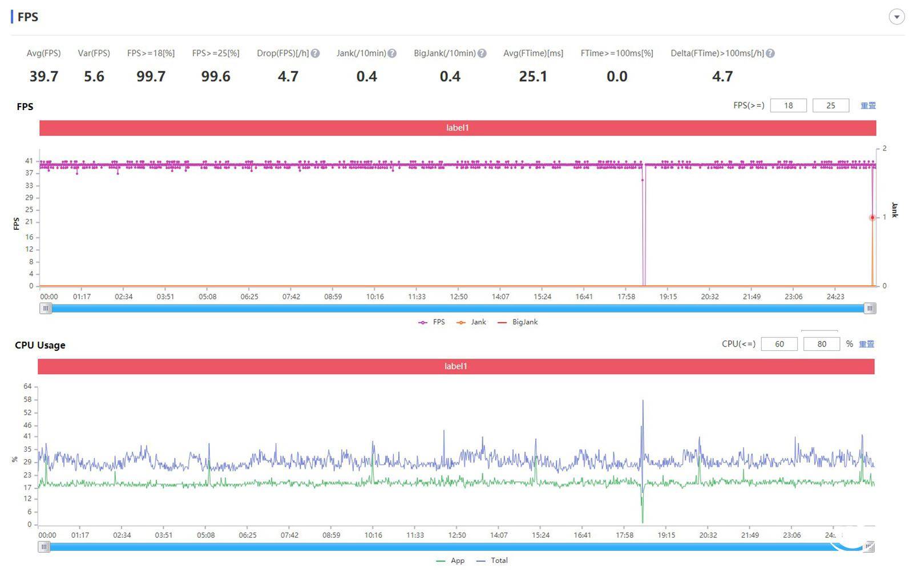Image resolution: width=913 pixels, height=588 pixels.
Task: Reset FPS thresholds with the 重置 link
Action: [868, 106]
